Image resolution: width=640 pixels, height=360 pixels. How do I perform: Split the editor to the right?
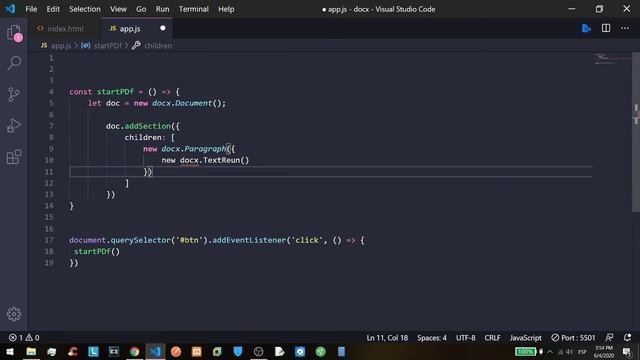[606, 28]
